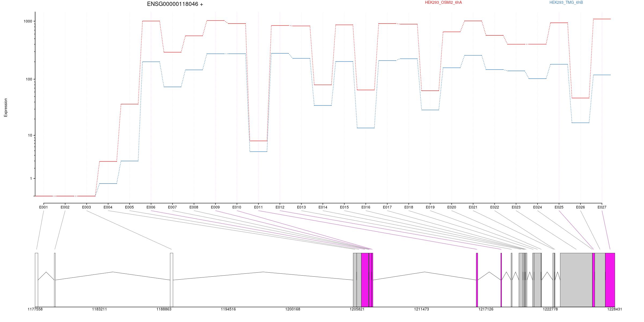Click genomic coordinate 1188863
This screenshot has height=322, width=644.
(164, 309)
